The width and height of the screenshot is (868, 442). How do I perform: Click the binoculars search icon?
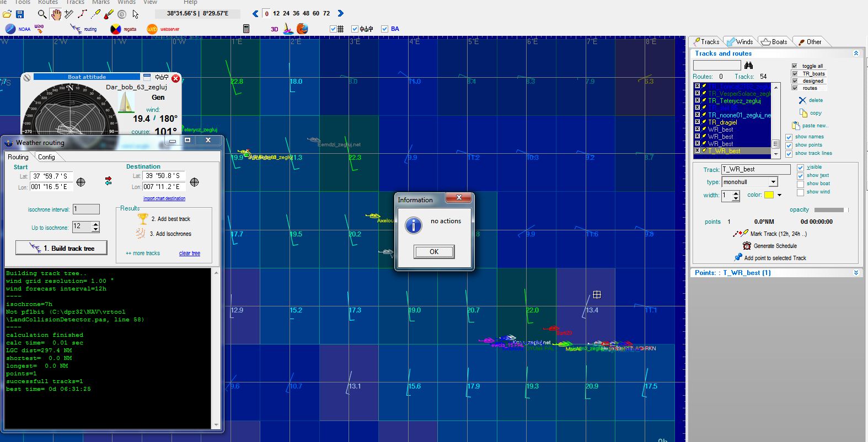coord(748,66)
